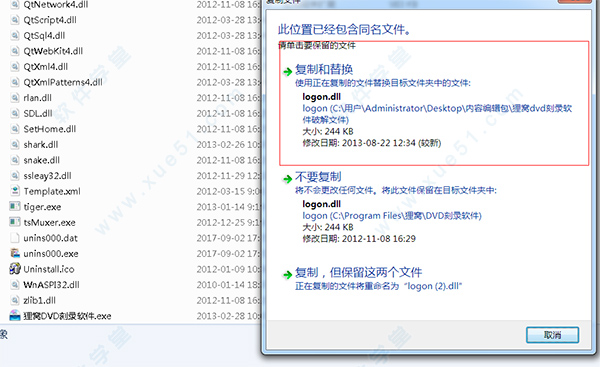Select the shark.dll file name
Image resolution: width=600 pixels, height=367 pixels.
point(41,145)
